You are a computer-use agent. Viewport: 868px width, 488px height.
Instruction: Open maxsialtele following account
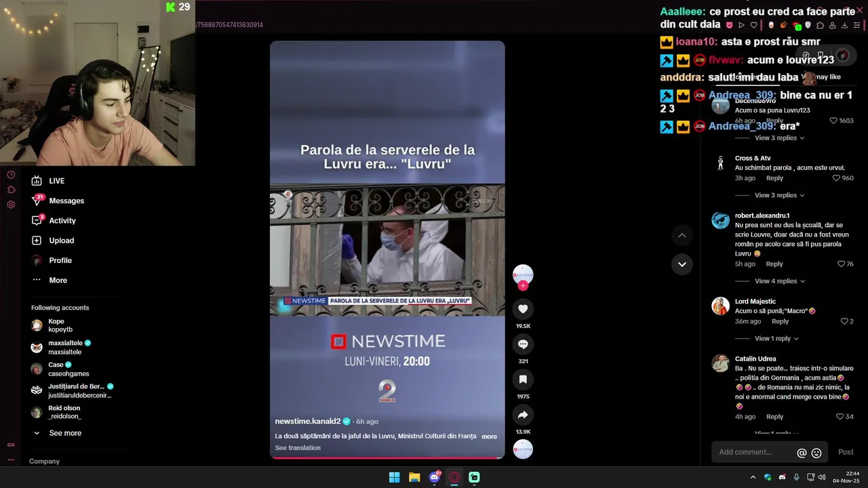(x=62, y=348)
